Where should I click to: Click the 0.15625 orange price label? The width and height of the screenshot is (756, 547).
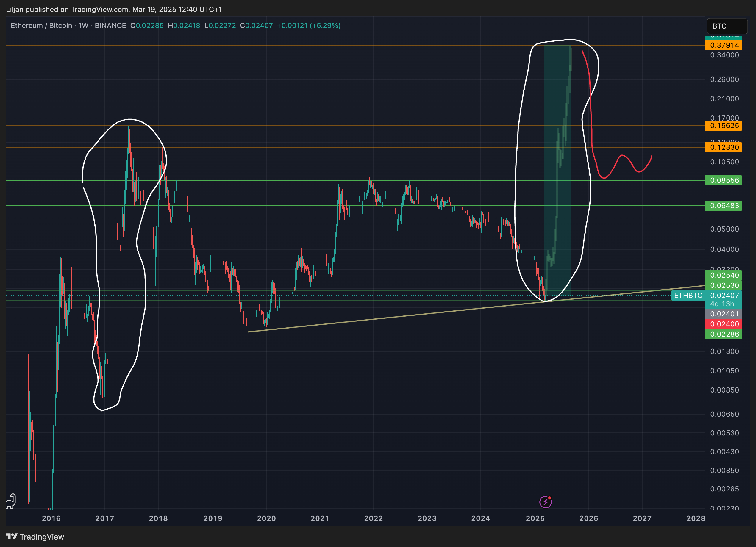coord(724,126)
